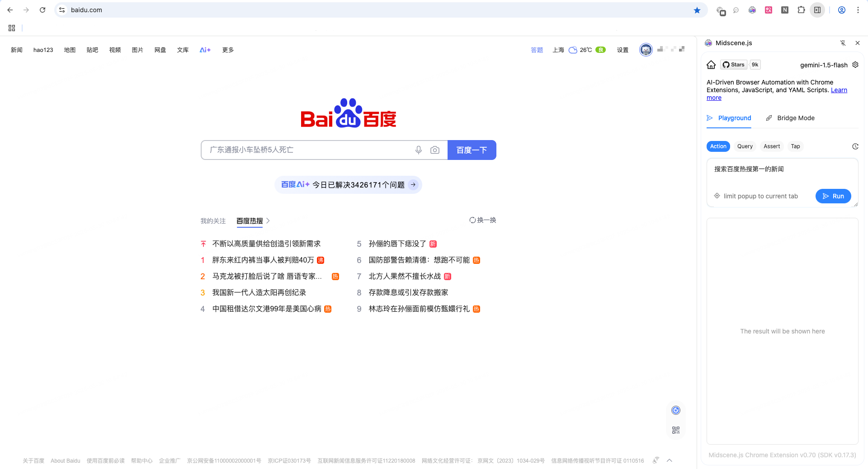This screenshot has height=469, width=868.
Task: Click the Midscene history clock icon
Action: point(855,146)
